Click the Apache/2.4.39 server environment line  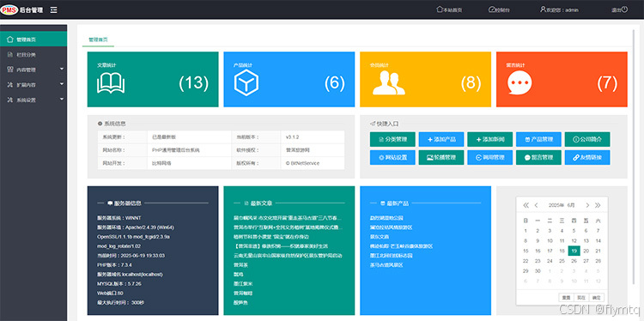(x=136, y=227)
